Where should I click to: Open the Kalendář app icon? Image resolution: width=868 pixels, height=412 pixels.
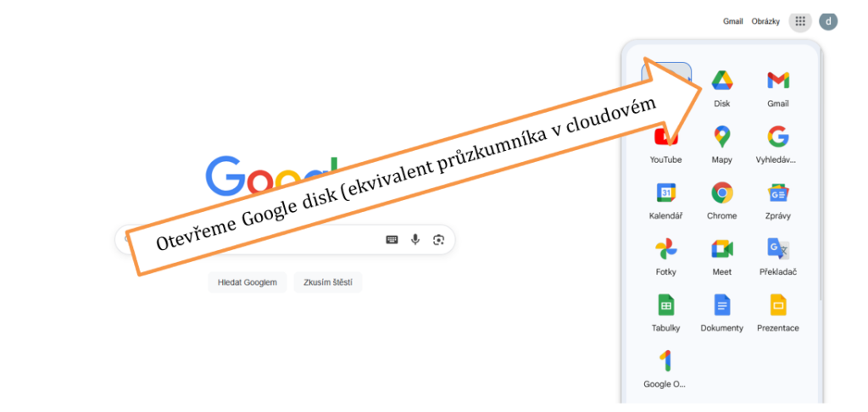click(x=666, y=201)
